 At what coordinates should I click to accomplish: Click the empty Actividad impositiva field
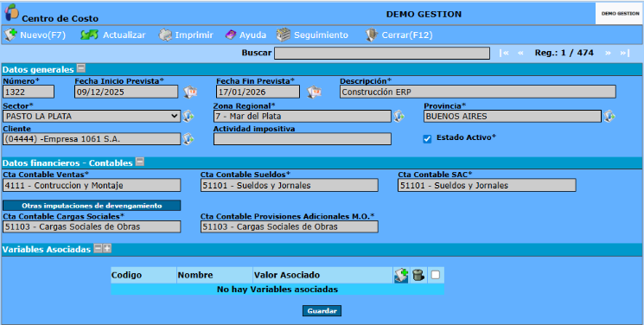(x=303, y=139)
